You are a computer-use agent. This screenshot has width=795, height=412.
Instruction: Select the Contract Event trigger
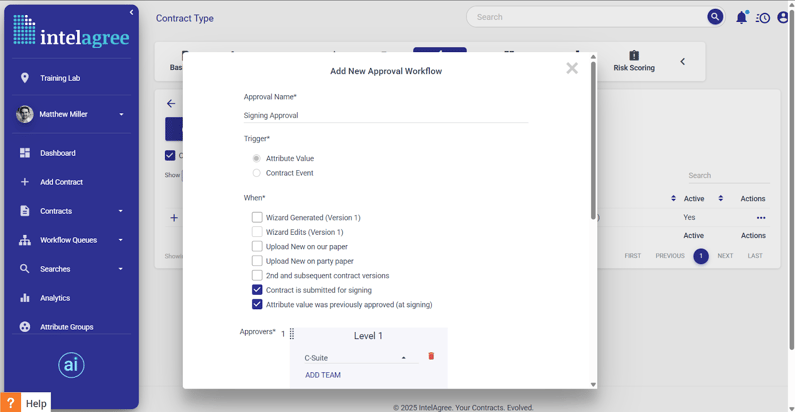(x=257, y=173)
